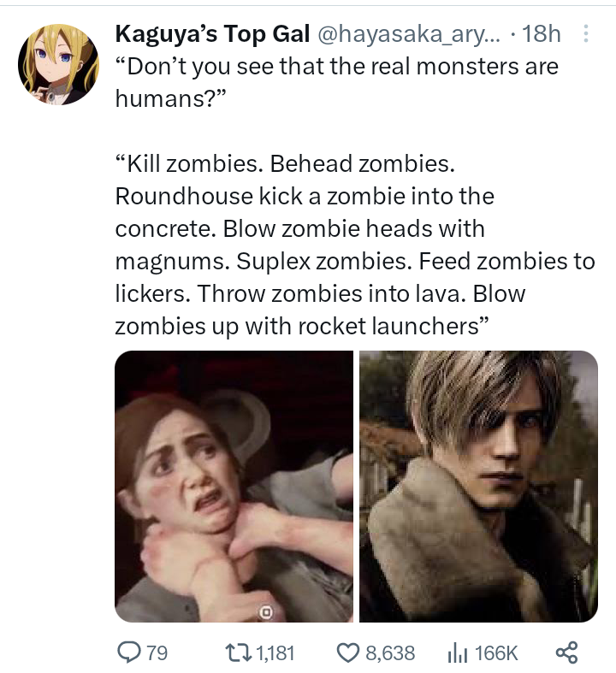Click the reply speech bubble icon
The height and width of the screenshot is (673, 616).
click(127, 653)
